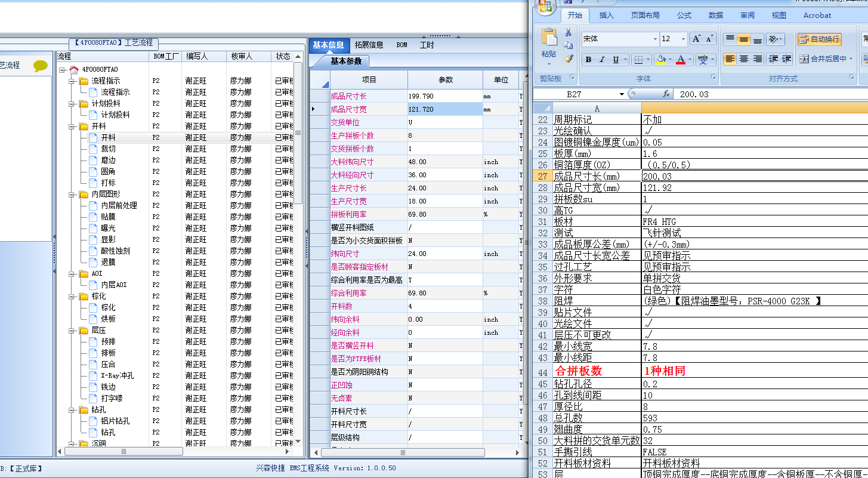Click the Excel formula bar value 200.03
This screenshot has height=478, width=868.
pos(694,94)
